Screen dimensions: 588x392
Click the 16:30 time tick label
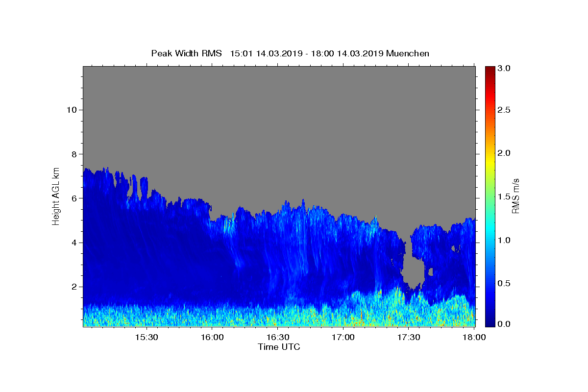(278, 338)
